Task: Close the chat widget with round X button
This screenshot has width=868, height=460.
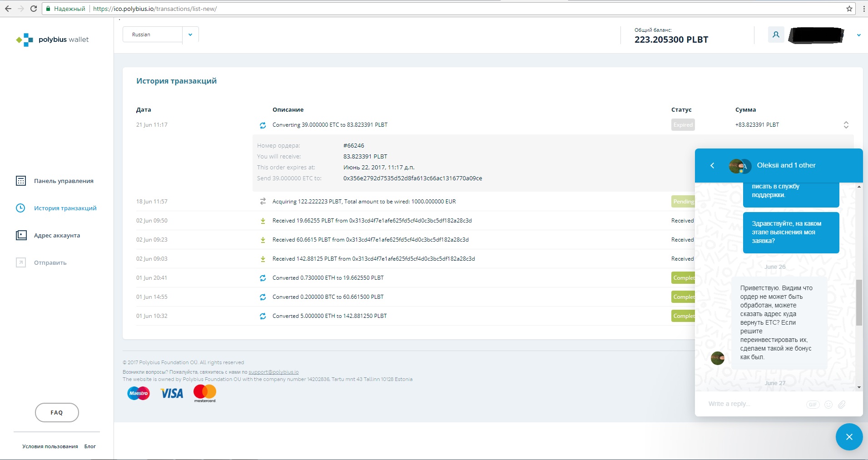Action: click(849, 437)
